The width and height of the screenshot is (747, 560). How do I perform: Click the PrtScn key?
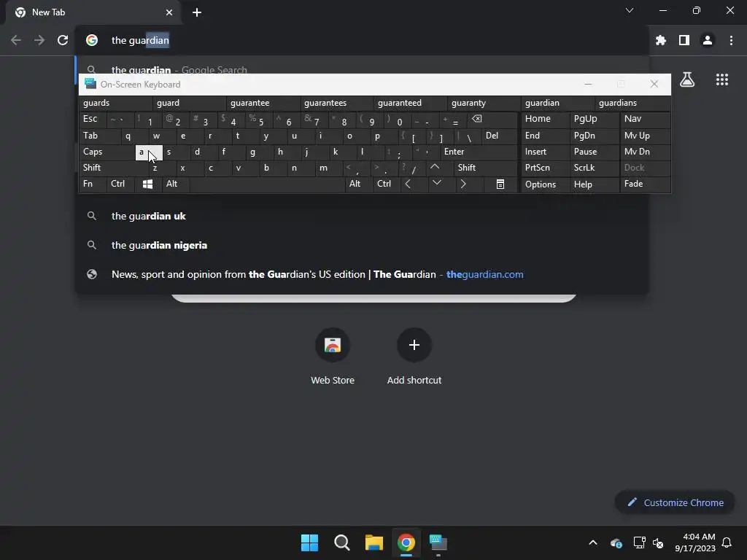(x=545, y=168)
